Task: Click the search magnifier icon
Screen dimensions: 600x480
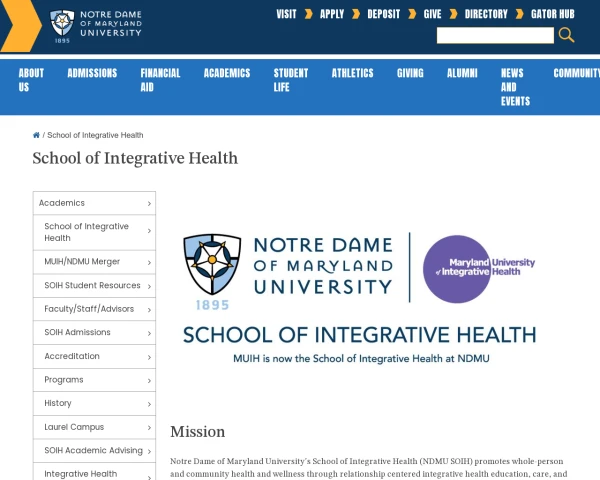Action: 566,35
